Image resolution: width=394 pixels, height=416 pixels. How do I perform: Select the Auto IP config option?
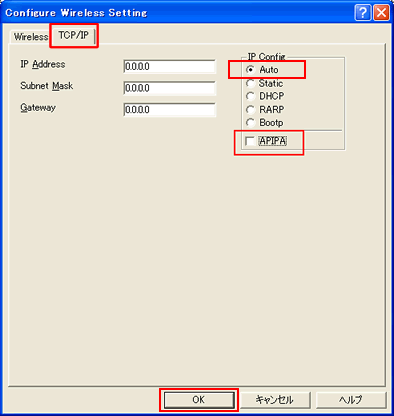[262, 70]
